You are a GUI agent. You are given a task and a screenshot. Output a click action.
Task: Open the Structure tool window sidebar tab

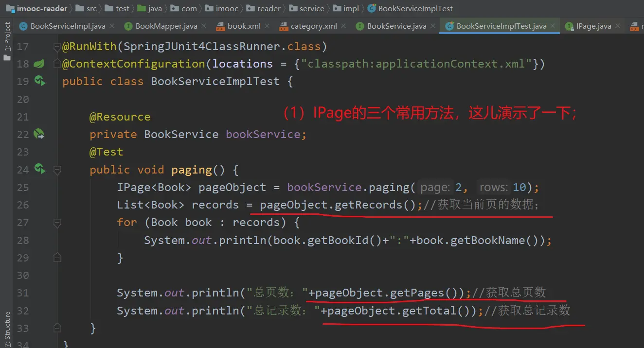(x=7, y=326)
